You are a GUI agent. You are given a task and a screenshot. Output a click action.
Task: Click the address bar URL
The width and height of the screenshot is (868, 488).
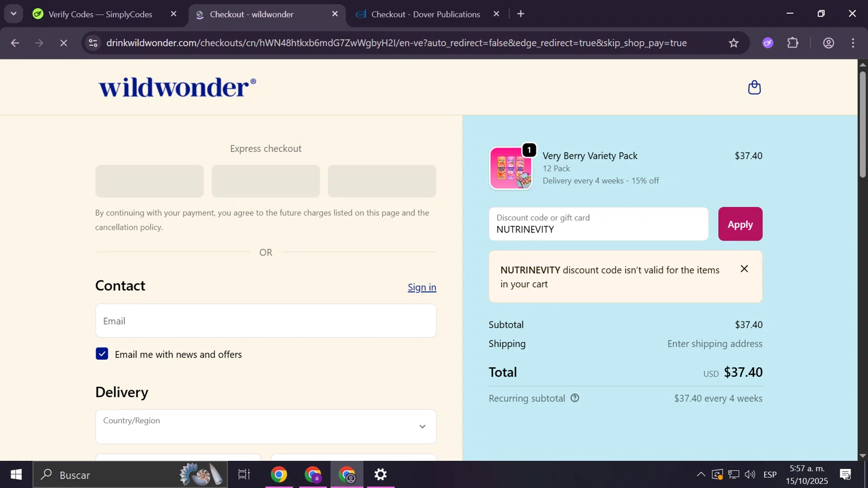[396, 43]
